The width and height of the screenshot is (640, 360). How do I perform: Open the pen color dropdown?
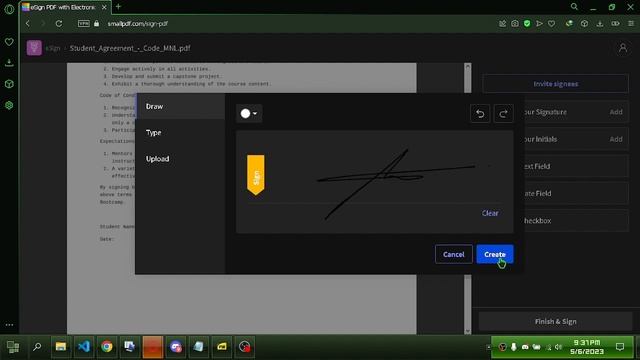(x=249, y=113)
